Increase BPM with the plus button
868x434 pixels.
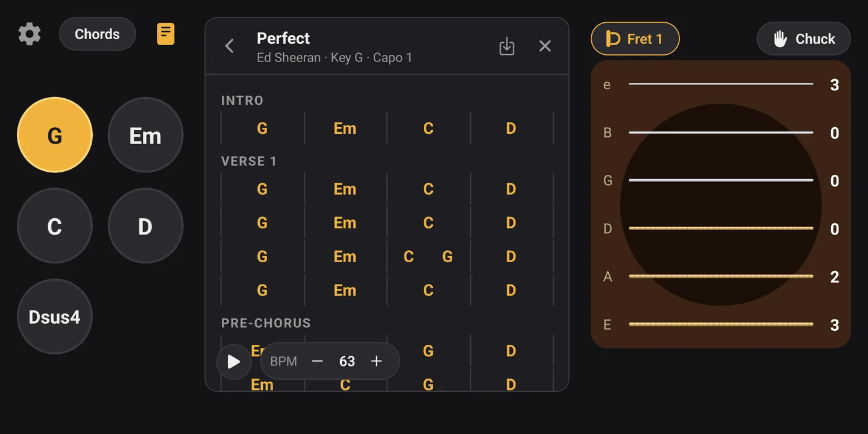(377, 361)
